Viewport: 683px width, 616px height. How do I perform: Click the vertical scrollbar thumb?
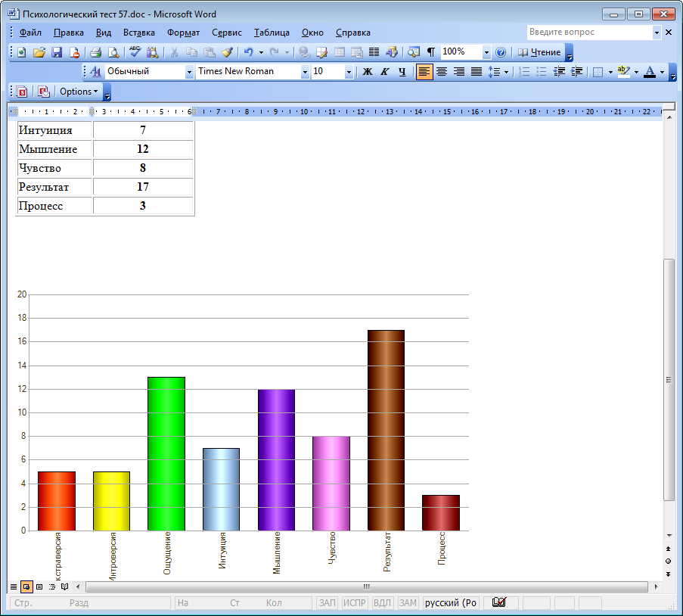669,380
